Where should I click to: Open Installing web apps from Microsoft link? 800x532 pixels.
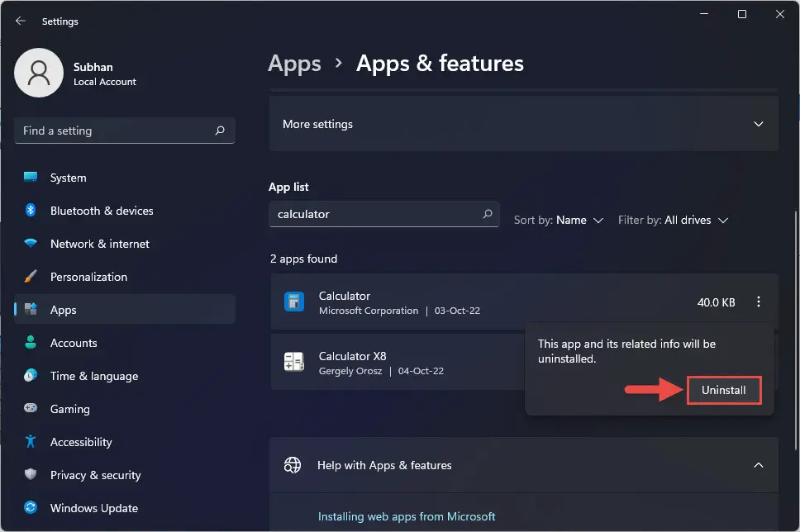407,516
